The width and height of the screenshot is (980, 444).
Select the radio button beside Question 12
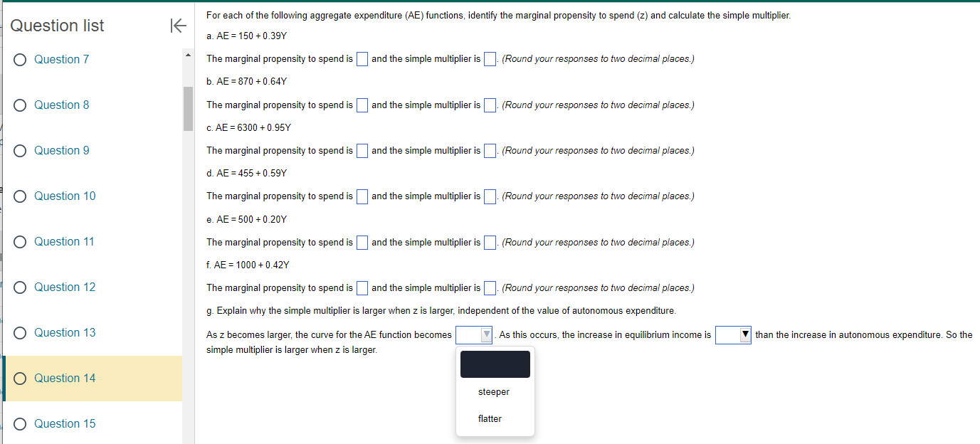click(19, 287)
